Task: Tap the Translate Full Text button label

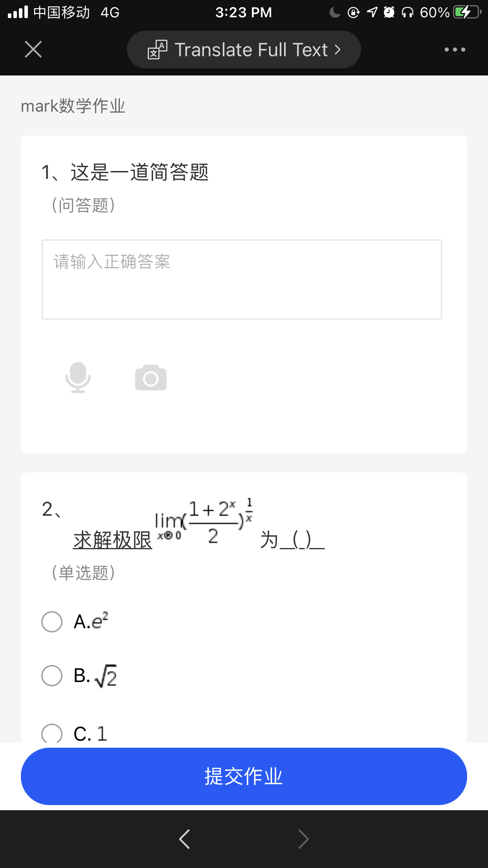Action: pos(251,50)
